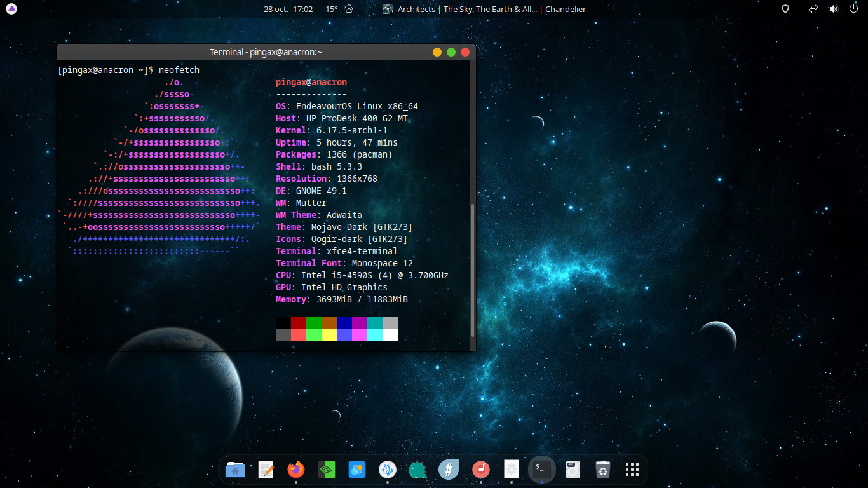868x488 pixels.
Task: Open the Trash icon in the dock
Action: [x=601, y=470]
